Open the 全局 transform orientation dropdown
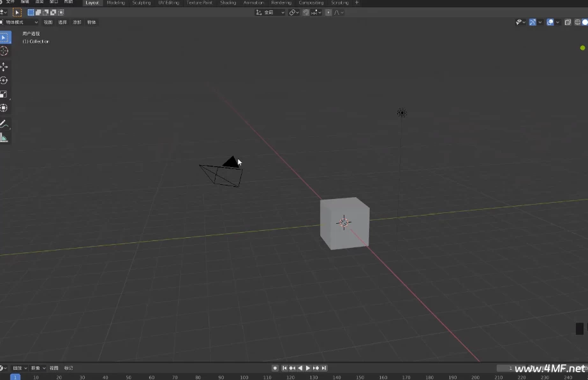This screenshot has width=588, height=380. (270, 12)
